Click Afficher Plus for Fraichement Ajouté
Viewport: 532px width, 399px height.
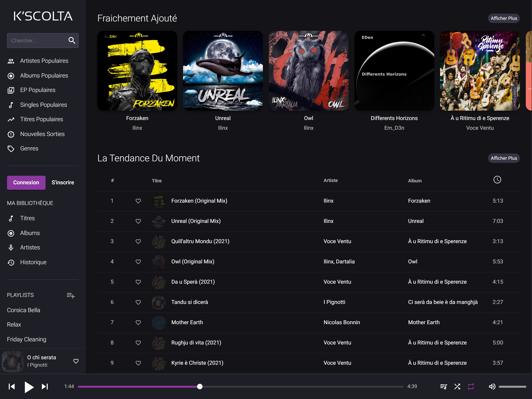click(504, 18)
